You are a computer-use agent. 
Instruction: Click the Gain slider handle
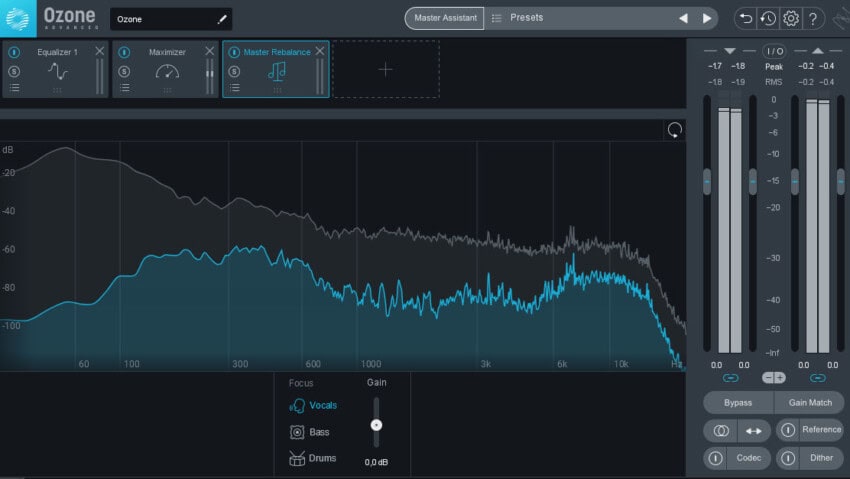tap(376, 425)
